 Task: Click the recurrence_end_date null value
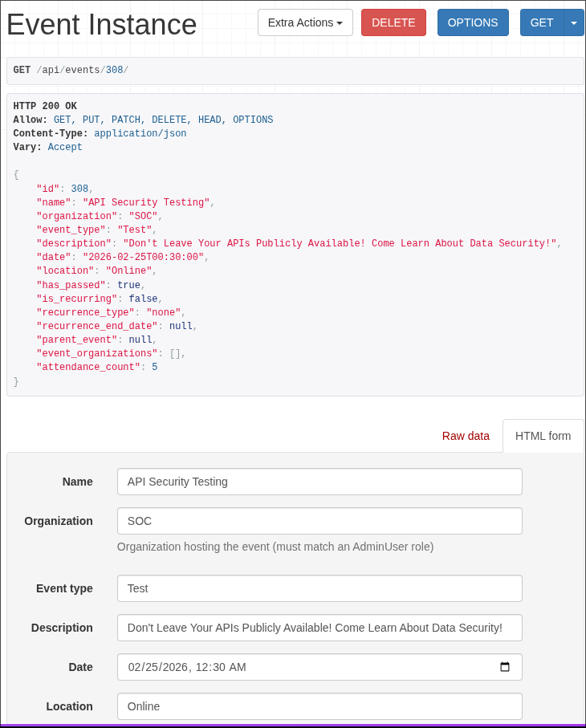pos(181,326)
